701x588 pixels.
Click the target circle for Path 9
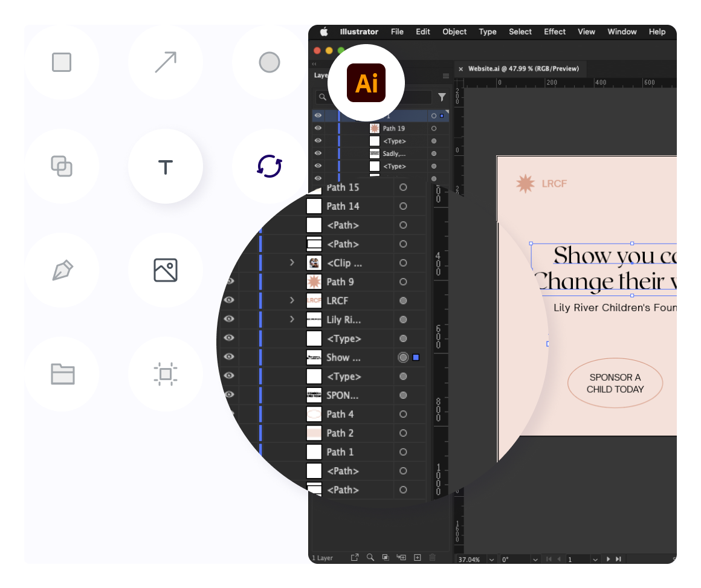point(403,282)
